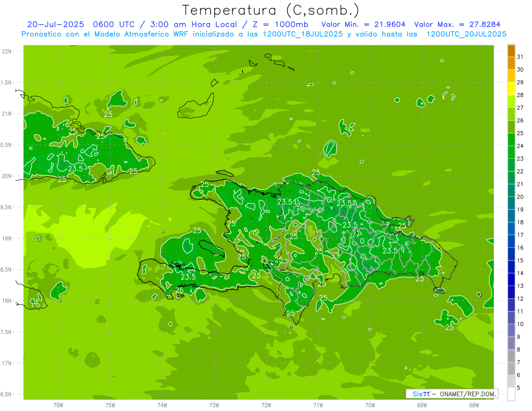
Task: Select the date text "20-Jul-2025"
Action: (x=55, y=24)
